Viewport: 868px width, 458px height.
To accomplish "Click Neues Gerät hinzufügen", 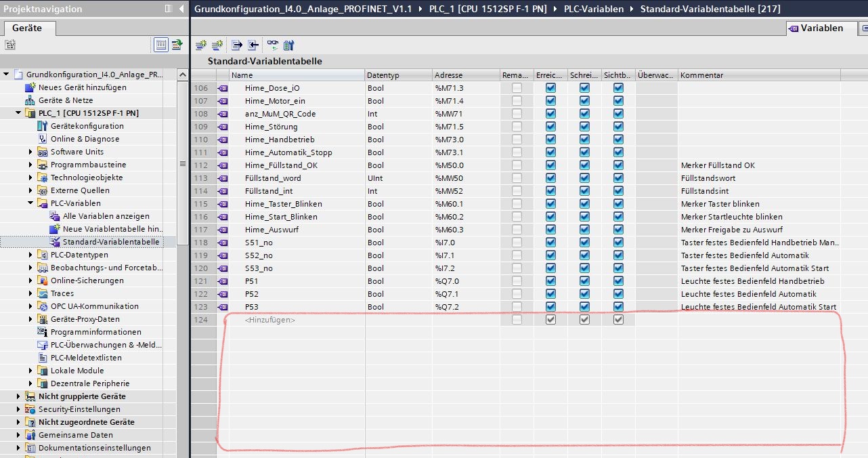I will [x=82, y=87].
